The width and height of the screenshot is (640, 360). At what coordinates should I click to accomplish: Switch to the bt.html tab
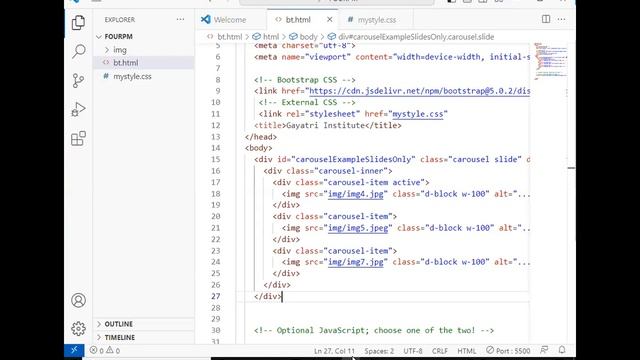coord(298,20)
